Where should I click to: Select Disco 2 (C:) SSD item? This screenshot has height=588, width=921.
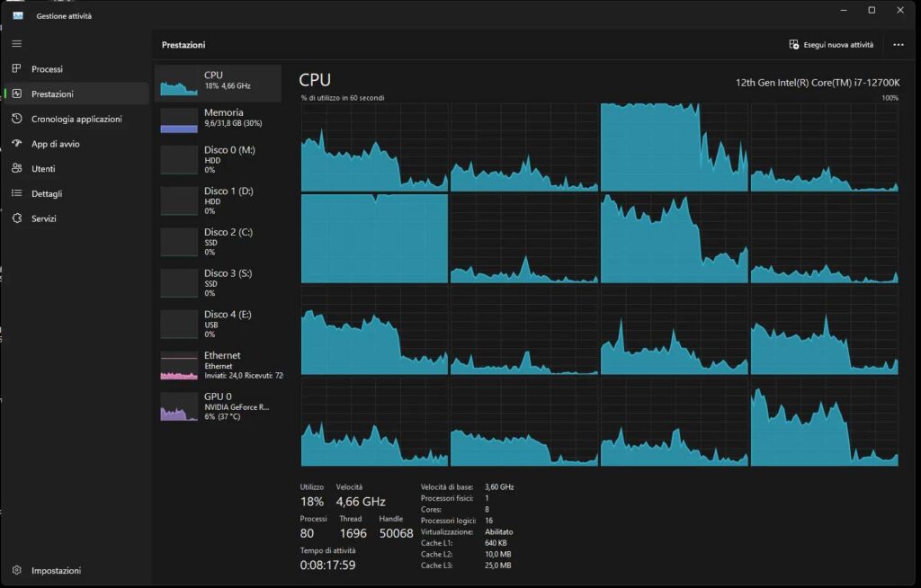coord(218,242)
